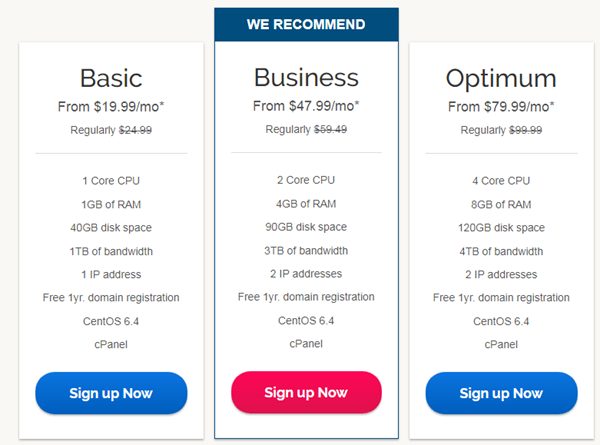Click the 1 IP address feature

[111, 274]
